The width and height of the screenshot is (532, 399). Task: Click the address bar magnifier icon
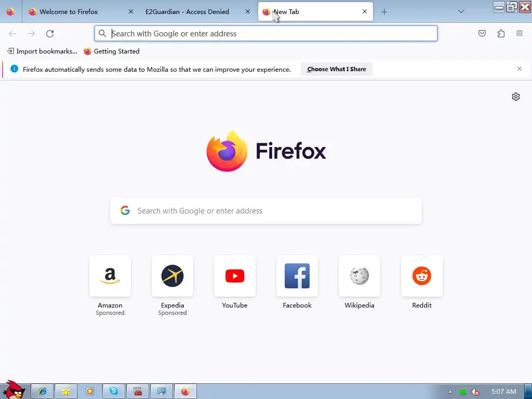coord(102,33)
